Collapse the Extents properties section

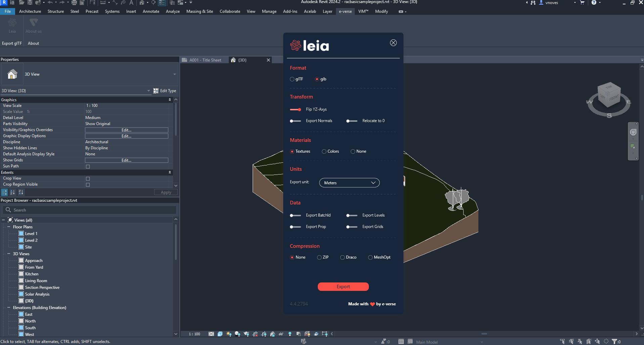(170, 172)
